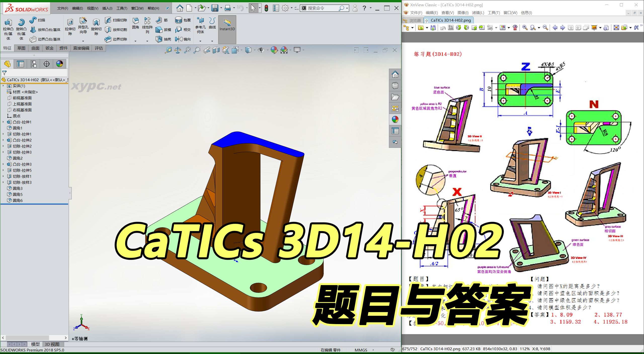Choose the Mirror (镜向) feature
The width and height of the screenshot is (644, 354).
coord(183,39)
